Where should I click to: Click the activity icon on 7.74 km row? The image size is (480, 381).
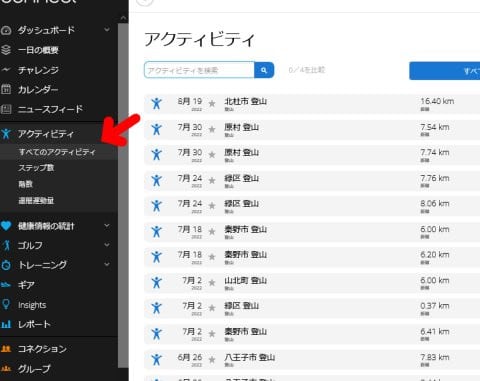point(156,155)
